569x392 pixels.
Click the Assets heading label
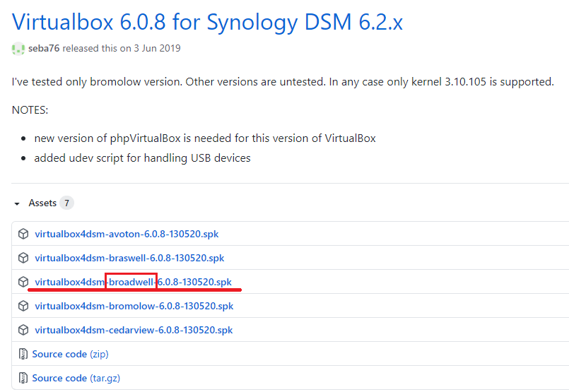click(x=42, y=203)
